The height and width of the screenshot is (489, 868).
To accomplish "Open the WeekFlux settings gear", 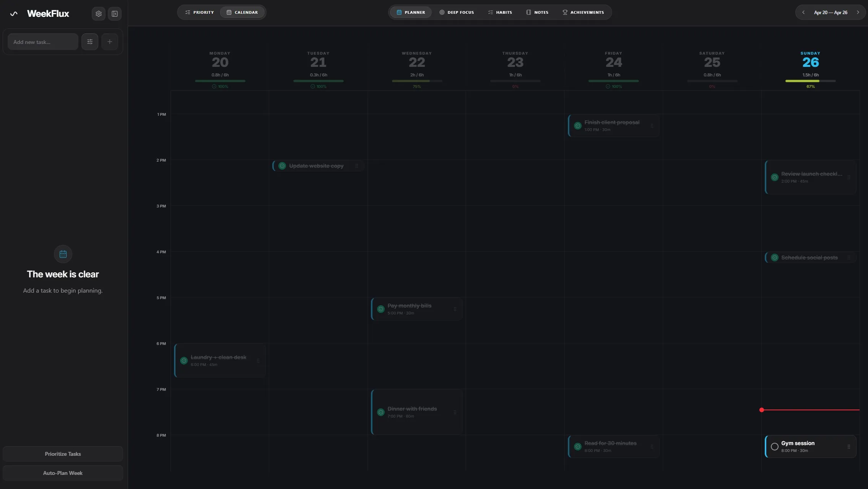I will point(98,13).
